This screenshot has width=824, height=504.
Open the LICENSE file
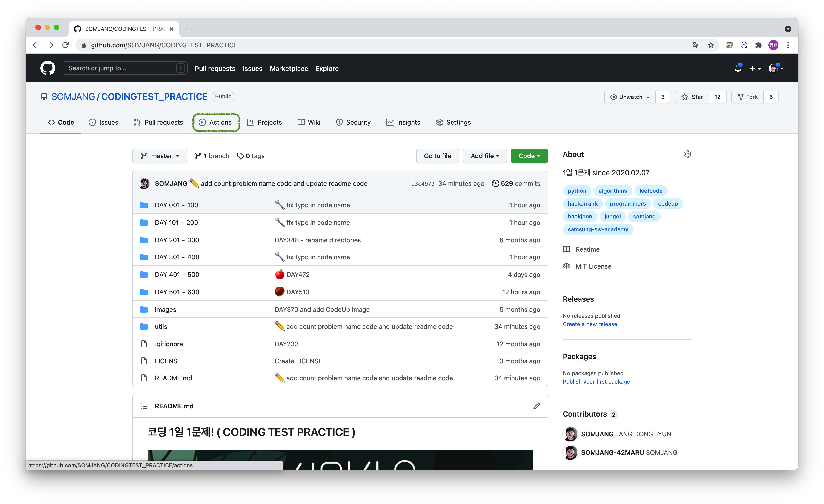pyautogui.click(x=168, y=361)
